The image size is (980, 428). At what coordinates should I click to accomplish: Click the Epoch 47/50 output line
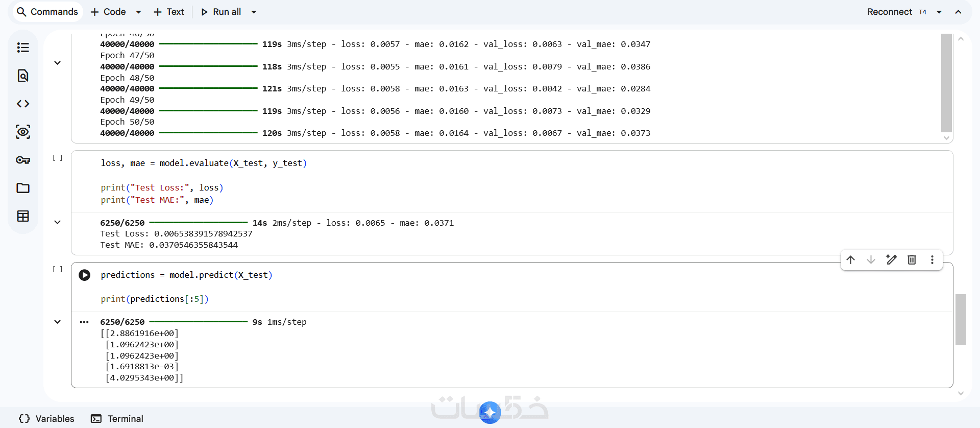tap(127, 56)
